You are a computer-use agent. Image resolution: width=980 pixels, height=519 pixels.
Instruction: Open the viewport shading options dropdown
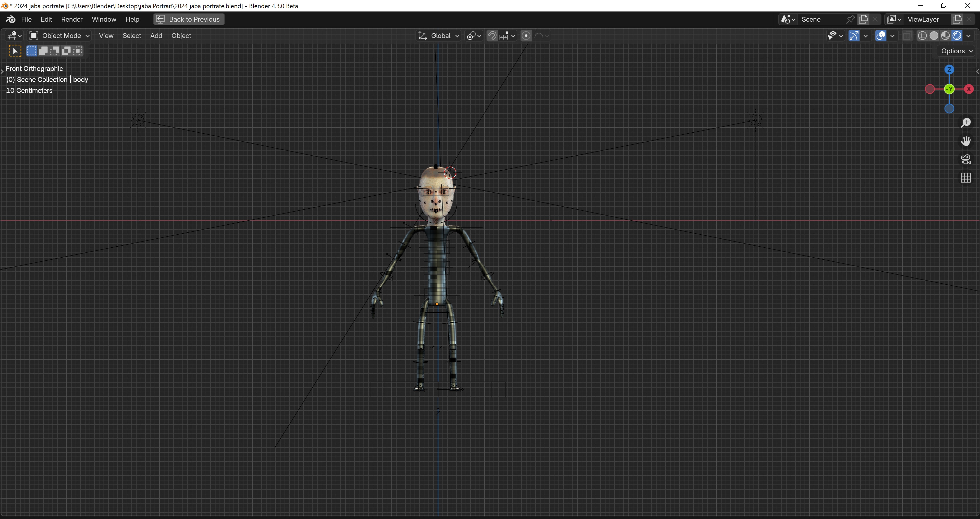tap(968, 36)
